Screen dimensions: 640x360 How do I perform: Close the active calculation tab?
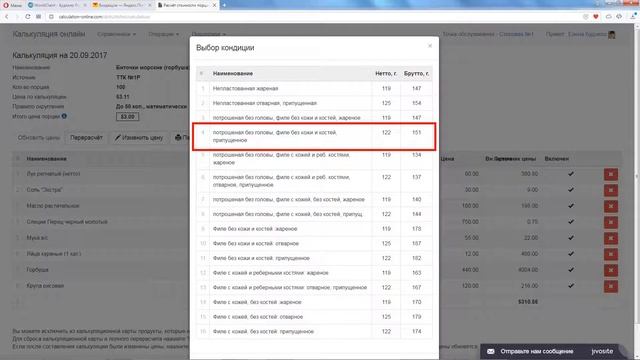214,5
